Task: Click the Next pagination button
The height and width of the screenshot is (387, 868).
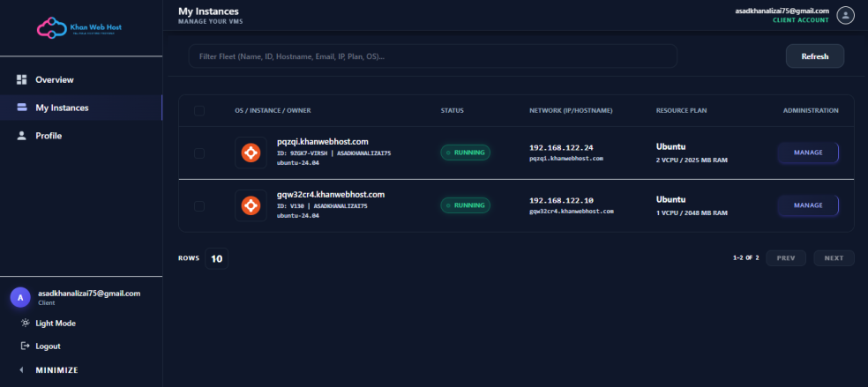Action: pos(834,258)
